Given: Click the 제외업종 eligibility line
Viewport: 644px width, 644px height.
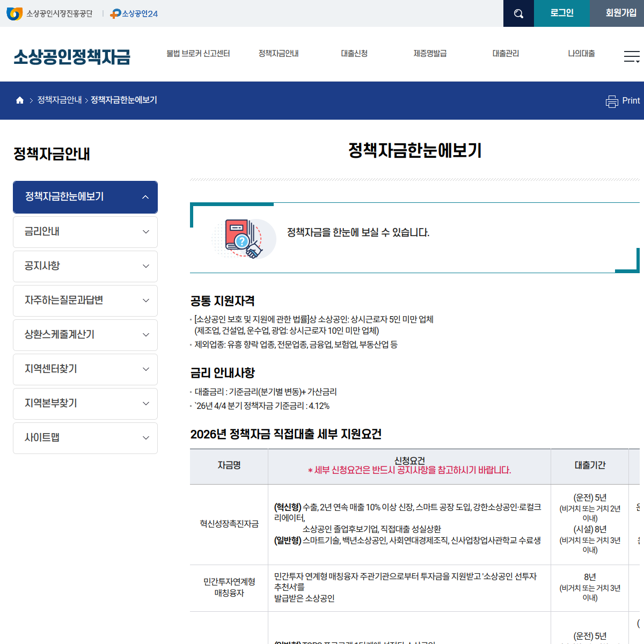Looking at the screenshot, I should (296, 345).
